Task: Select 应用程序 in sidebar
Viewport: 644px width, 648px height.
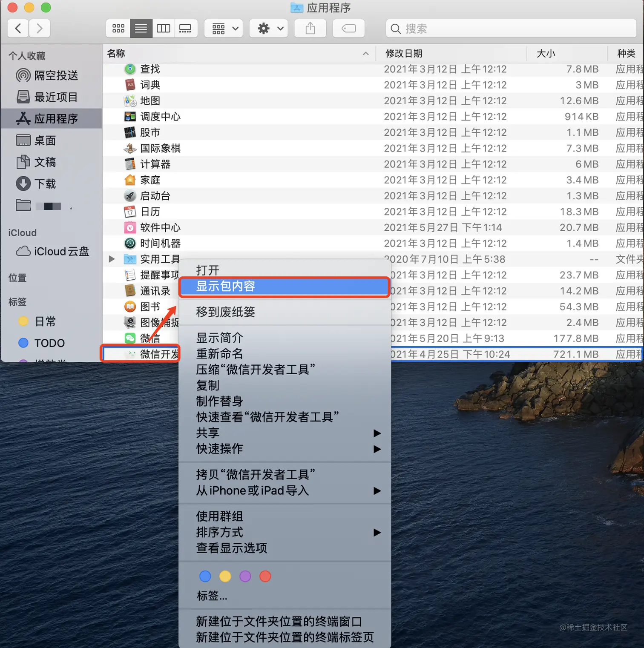Action: pyautogui.click(x=51, y=118)
